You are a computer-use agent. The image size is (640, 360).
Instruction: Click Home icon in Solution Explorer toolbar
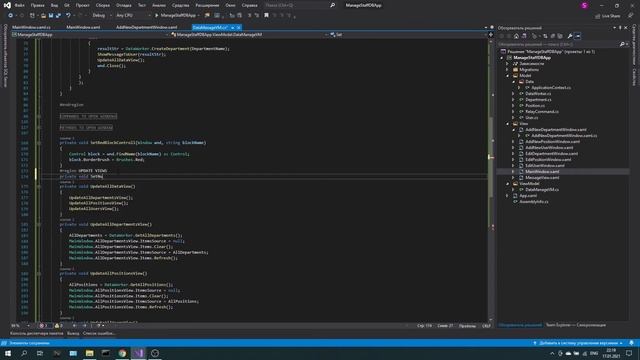pyautogui.click(x=516, y=36)
